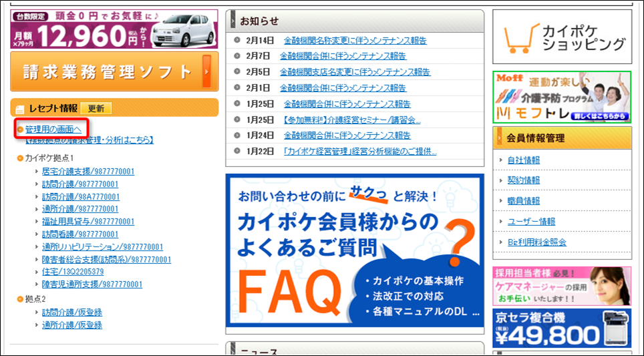Open 自社情報 in 会員情報管理
This screenshot has width=644, height=356.
click(524, 160)
